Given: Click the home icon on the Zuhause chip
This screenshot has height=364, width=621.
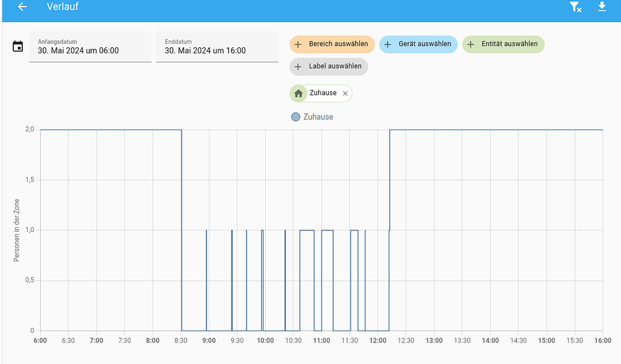Looking at the screenshot, I should 298,93.
